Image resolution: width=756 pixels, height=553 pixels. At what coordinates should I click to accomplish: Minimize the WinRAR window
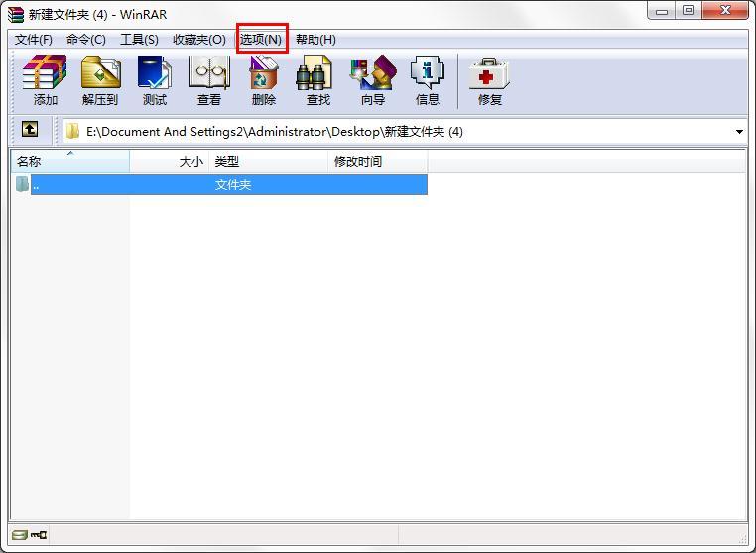[x=662, y=11]
